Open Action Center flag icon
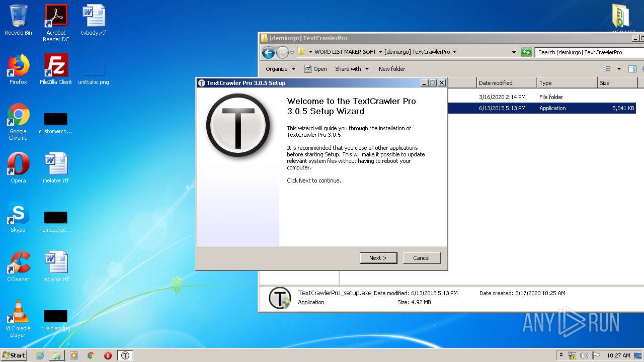This screenshot has height=362, width=644. pyautogui.click(x=596, y=355)
